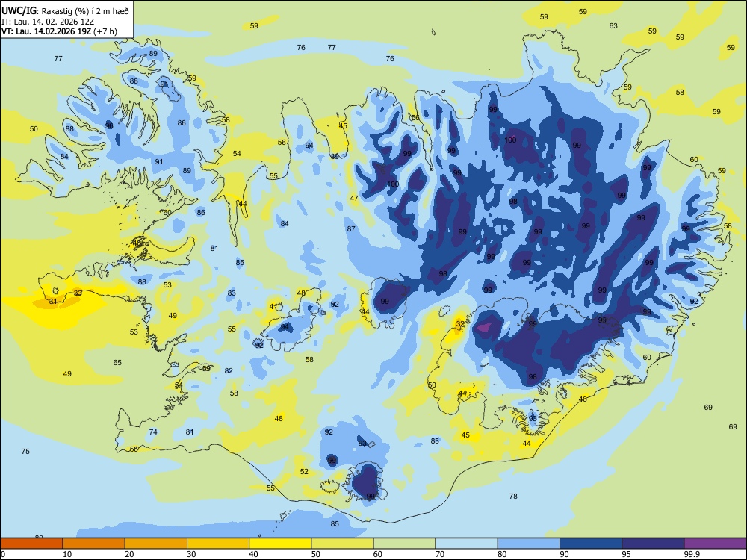This screenshot has width=747, height=560.
Task: Click the bright yellow 40–50 legend swatch
Action: click(280, 544)
